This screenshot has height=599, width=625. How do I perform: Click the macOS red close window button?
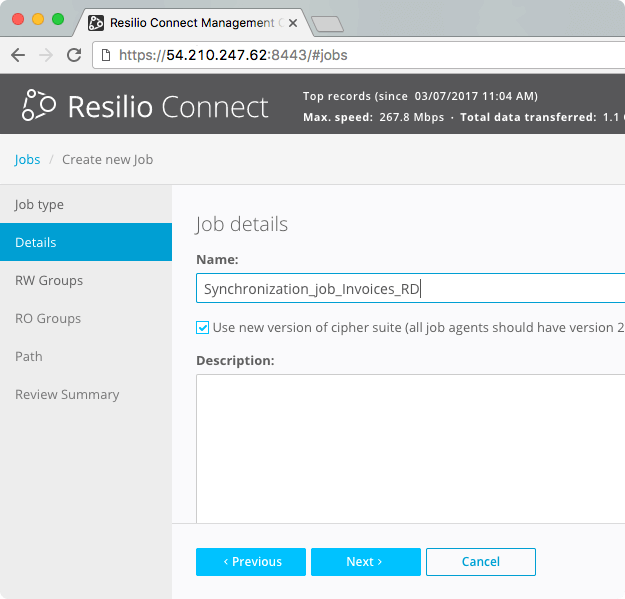click(18, 19)
